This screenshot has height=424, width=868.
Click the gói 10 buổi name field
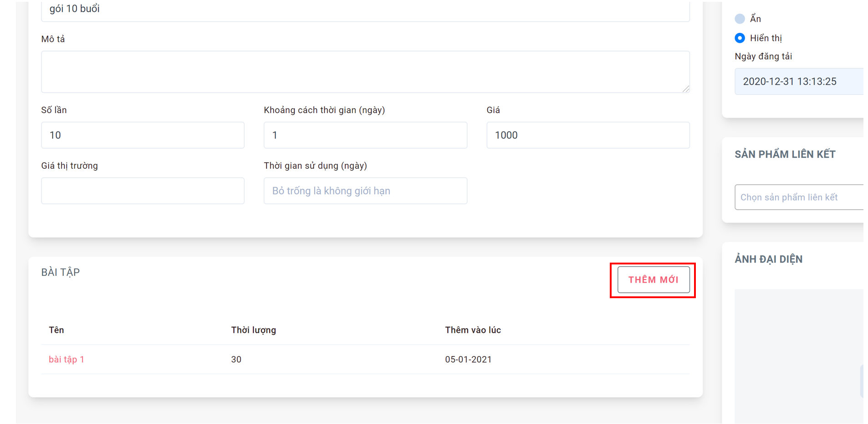click(365, 10)
